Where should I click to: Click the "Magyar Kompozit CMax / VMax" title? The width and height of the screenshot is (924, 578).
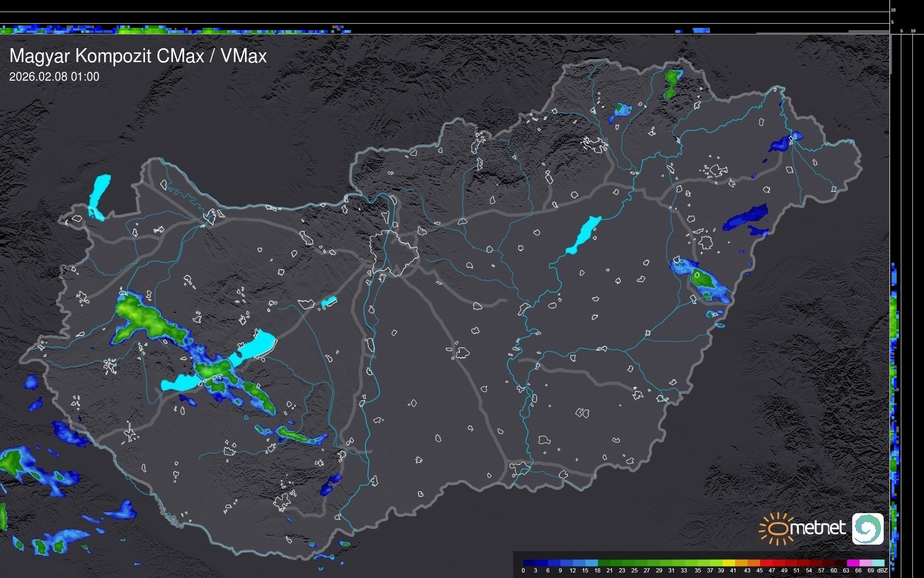(x=138, y=56)
